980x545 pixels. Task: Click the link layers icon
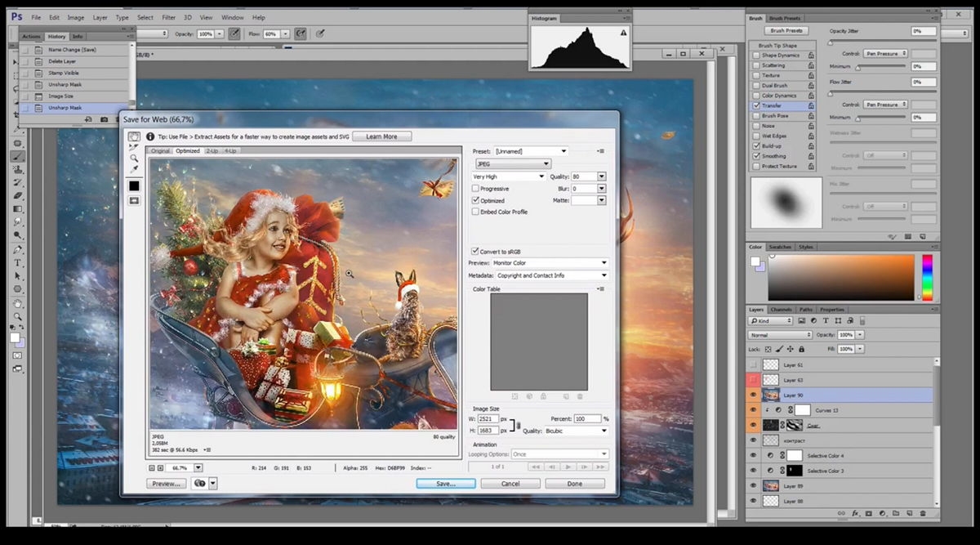[841, 513]
